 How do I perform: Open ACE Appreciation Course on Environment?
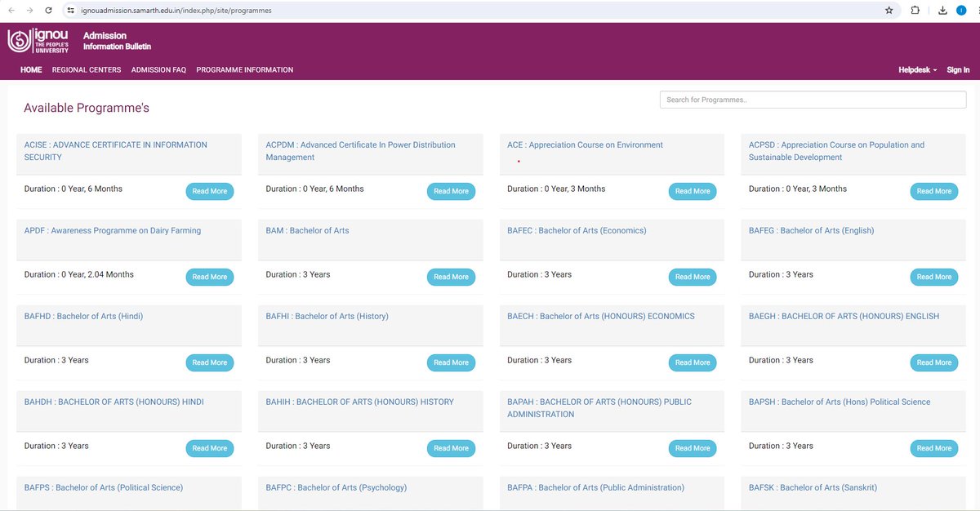tap(585, 145)
